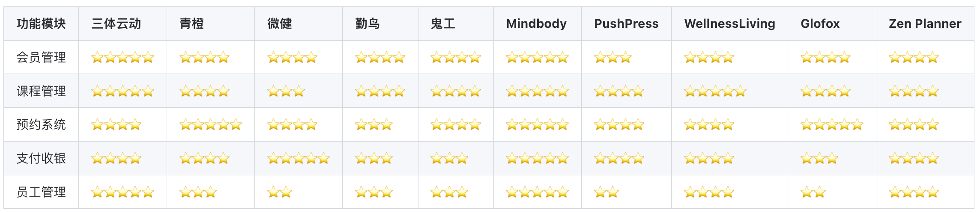Click 微健's 员工管理 two-star rating
This screenshot has width=980, height=213.
[280, 192]
